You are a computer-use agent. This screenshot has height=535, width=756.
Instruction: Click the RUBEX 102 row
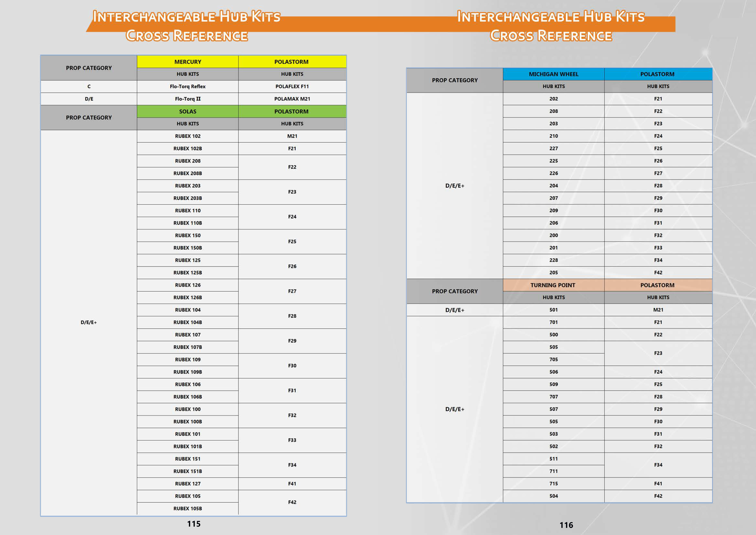pyautogui.click(x=188, y=136)
